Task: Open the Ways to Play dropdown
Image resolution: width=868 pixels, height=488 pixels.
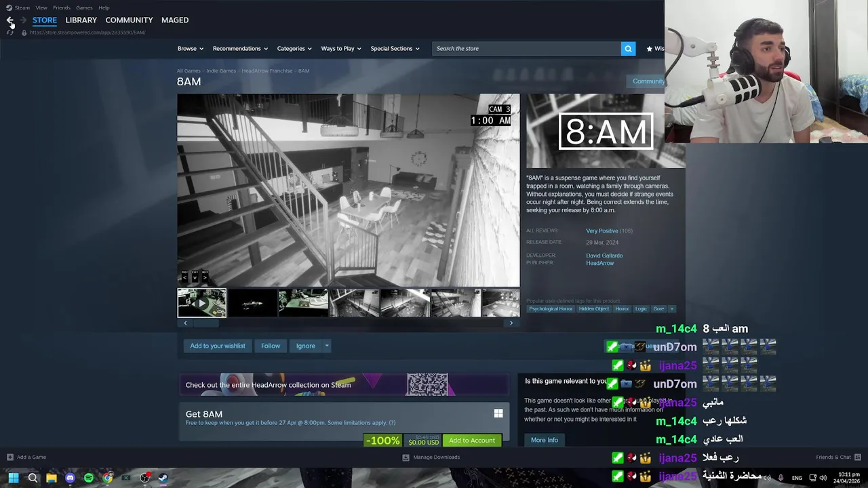Action: 341,49
